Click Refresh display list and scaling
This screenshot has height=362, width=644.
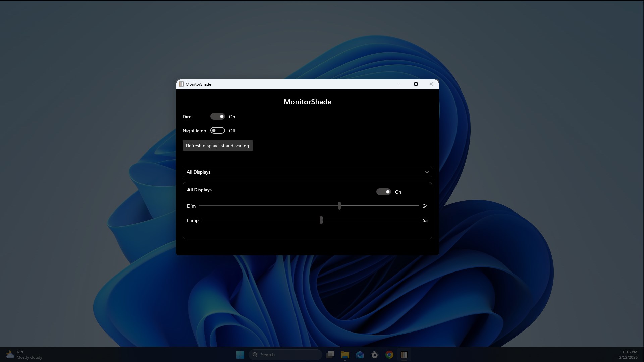pos(217,146)
